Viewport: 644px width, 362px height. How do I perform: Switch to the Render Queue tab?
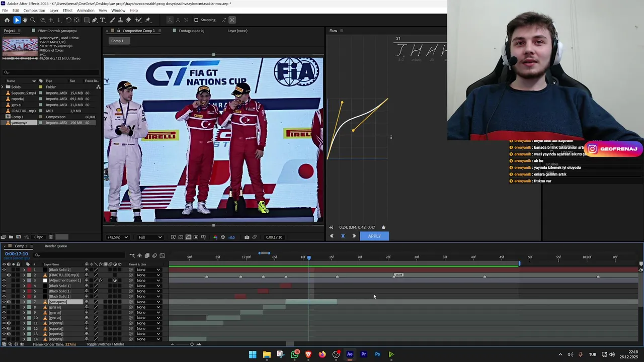point(56,246)
